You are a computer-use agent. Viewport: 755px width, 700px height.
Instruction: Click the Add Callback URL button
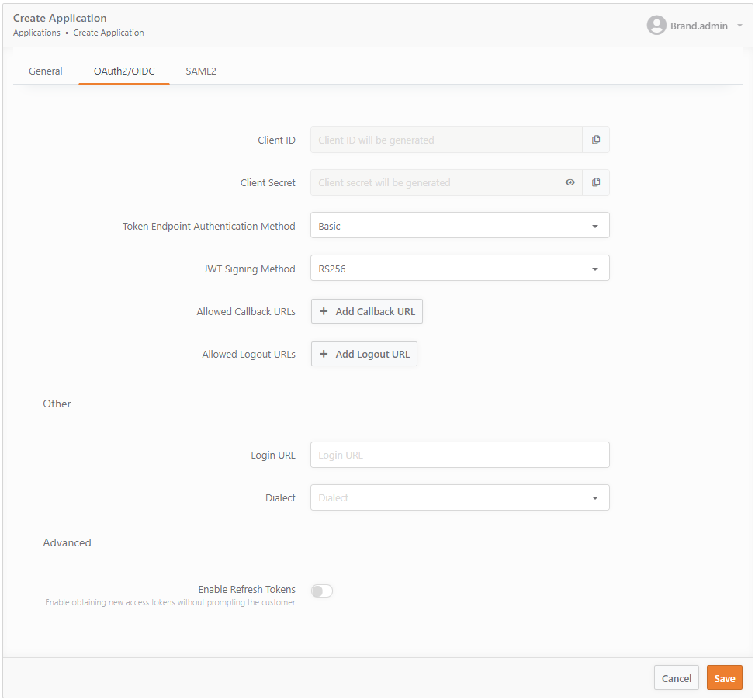pyautogui.click(x=367, y=311)
